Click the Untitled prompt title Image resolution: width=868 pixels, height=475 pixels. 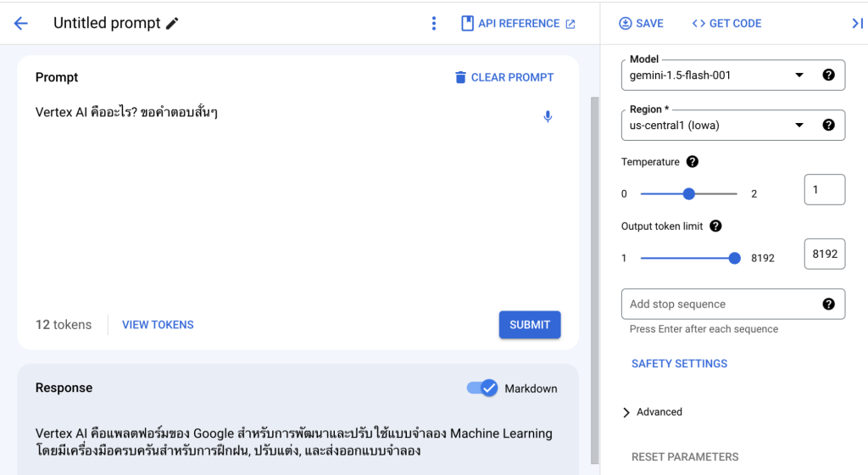point(107,23)
